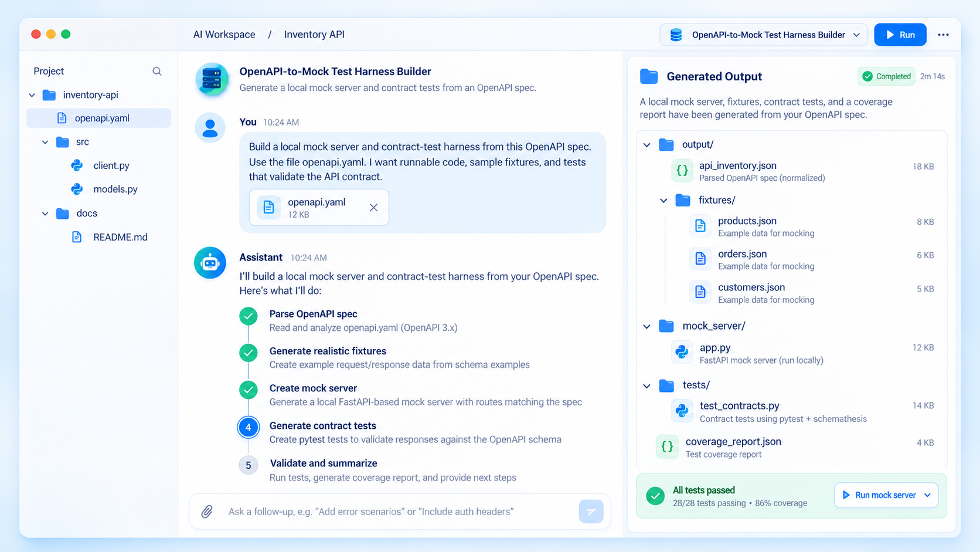This screenshot has height=552, width=980.
Task: Click the "2m 14s" elapsed time text
Action: [933, 76]
